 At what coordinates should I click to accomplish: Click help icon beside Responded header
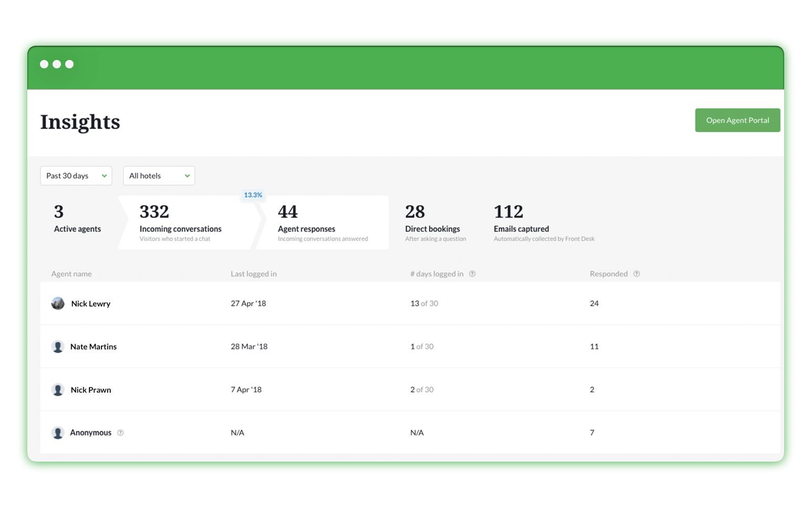tap(636, 274)
